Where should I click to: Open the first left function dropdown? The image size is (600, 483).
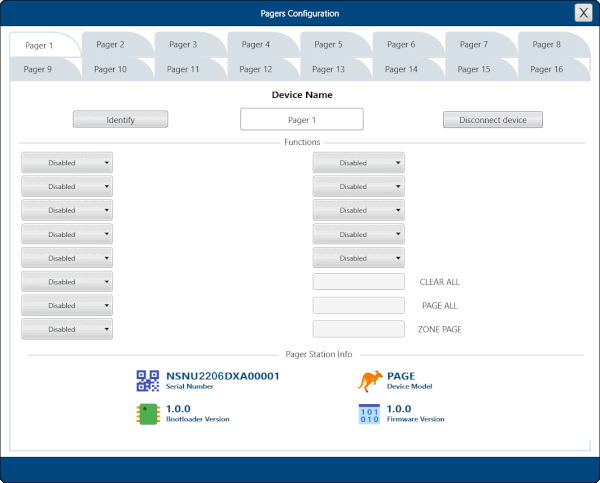pyautogui.click(x=67, y=163)
